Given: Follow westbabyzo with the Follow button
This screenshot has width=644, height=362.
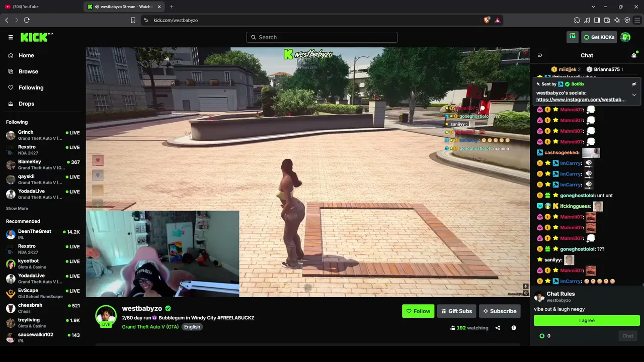Looking at the screenshot, I should tap(418, 311).
